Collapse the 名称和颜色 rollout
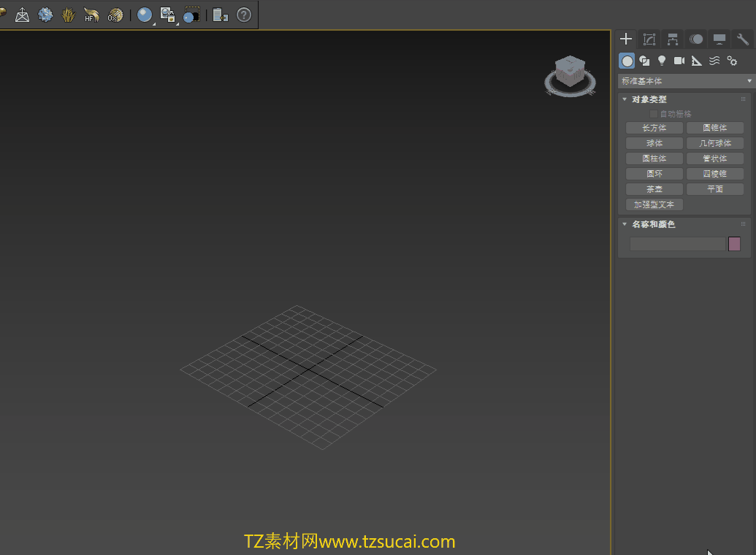 (x=625, y=224)
